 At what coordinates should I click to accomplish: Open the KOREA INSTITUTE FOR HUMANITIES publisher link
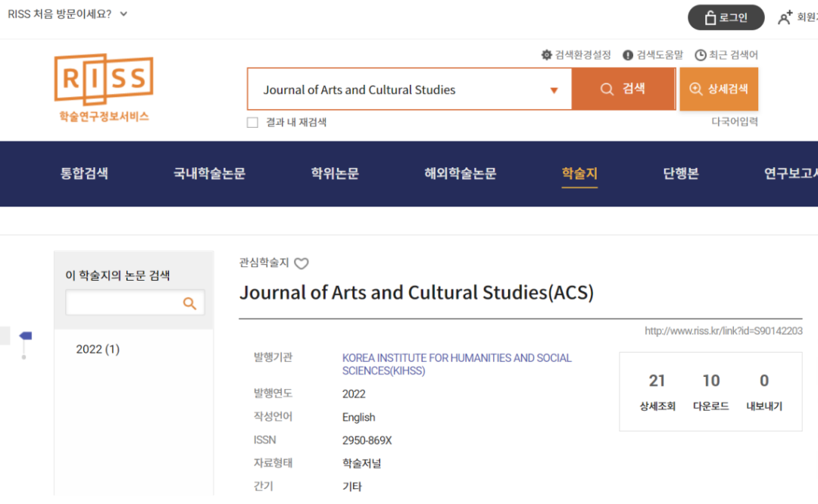point(457,364)
